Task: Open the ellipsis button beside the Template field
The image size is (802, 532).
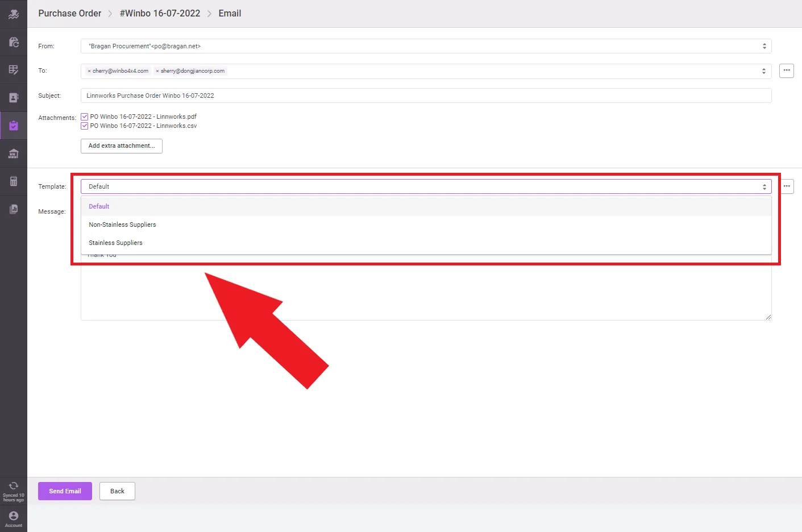Action: pyautogui.click(x=787, y=186)
